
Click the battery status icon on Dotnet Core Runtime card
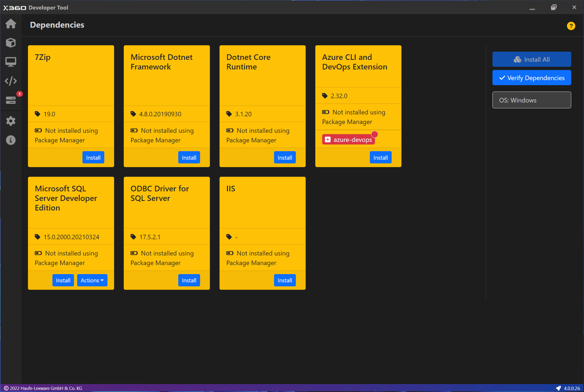[x=230, y=130]
